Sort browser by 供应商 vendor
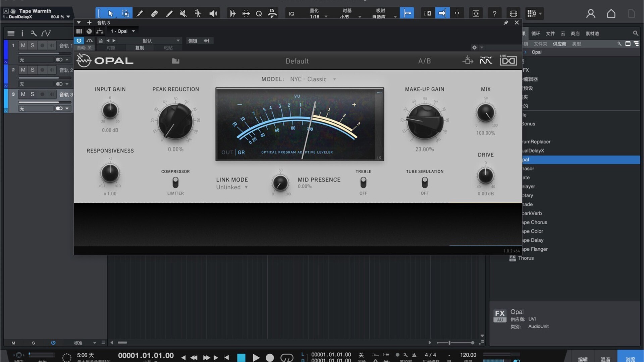The width and height of the screenshot is (644, 362). (x=559, y=44)
